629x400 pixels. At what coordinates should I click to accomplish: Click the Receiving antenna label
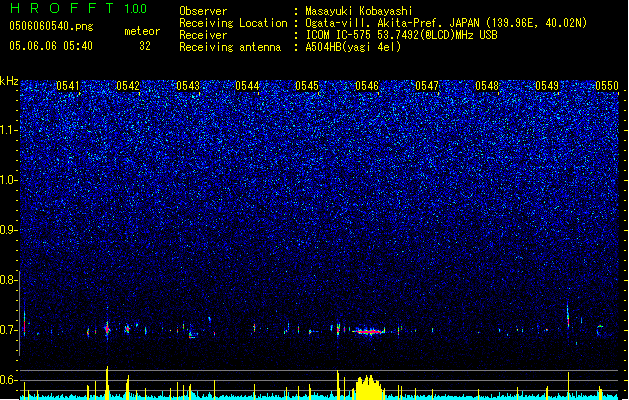click(230, 47)
